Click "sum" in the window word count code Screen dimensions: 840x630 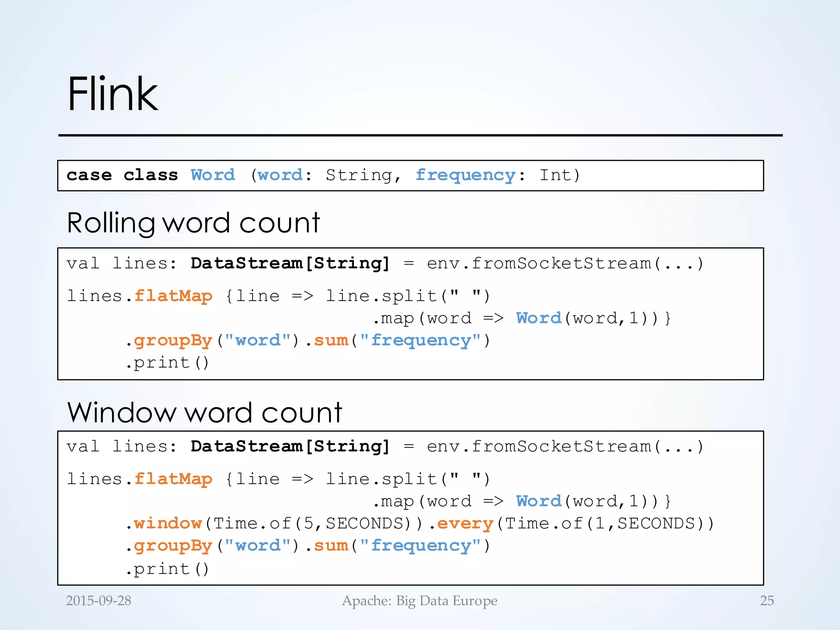coord(331,546)
